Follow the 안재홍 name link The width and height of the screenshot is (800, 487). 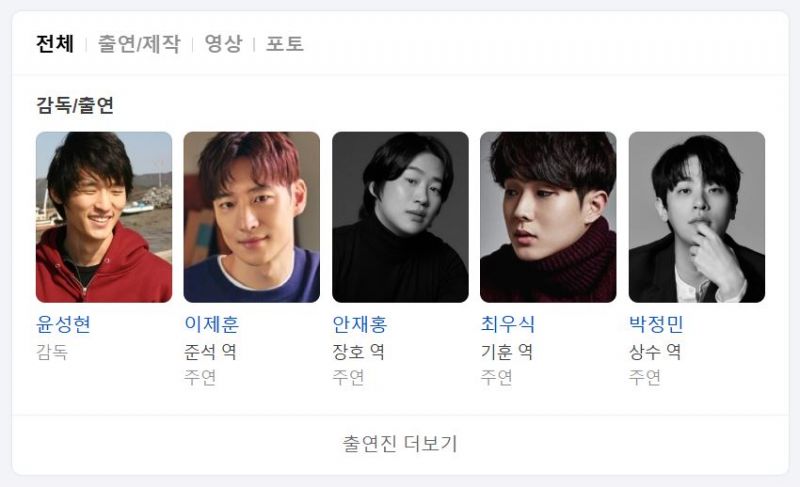360,324
